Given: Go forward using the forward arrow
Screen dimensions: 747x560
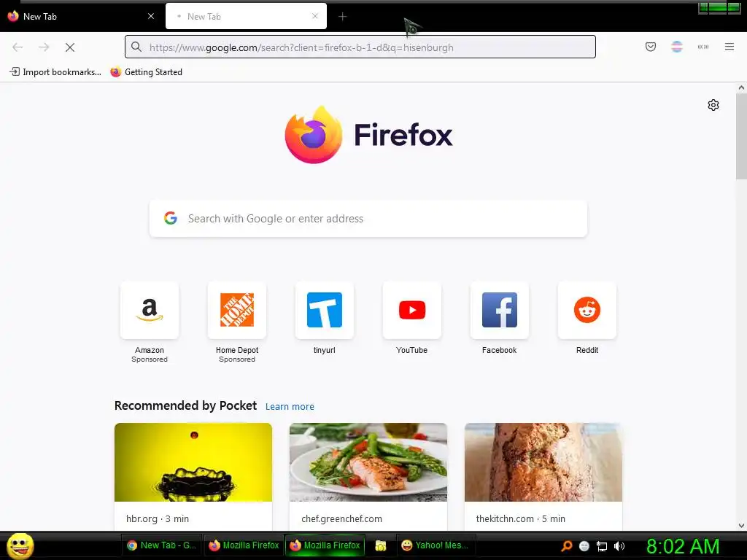Looking at the screenshot, I should coord(44,47).
